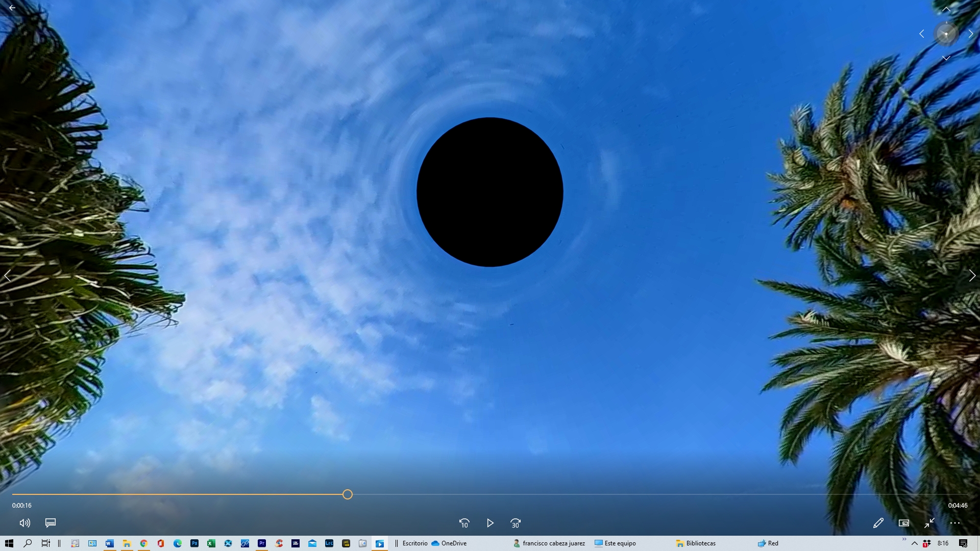Image resolution: width=980 pixels, height=551 pixels.
Task: Click the seek bar position handle
Action: [348, 494]
